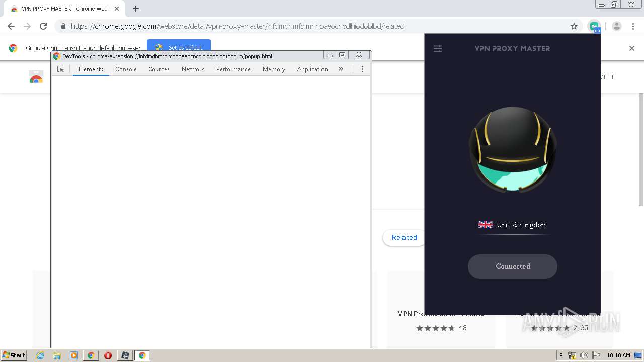This screenshot has width=644, height=362.
Task: Switch to DevTools Console tab
Action: 126,69
